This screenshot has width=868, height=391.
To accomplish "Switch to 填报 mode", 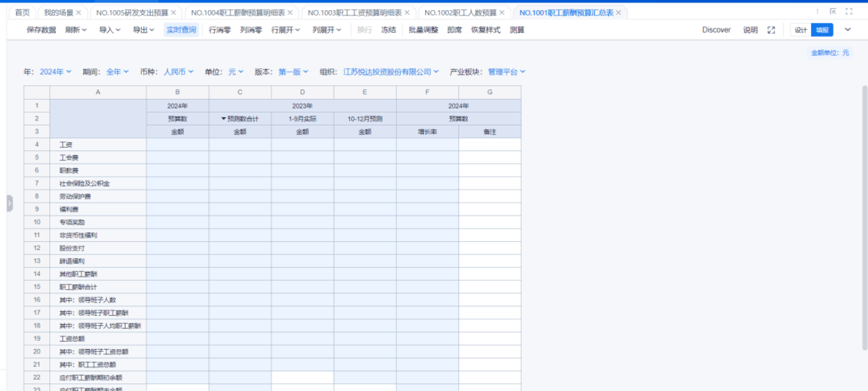I will pos(822,30).
